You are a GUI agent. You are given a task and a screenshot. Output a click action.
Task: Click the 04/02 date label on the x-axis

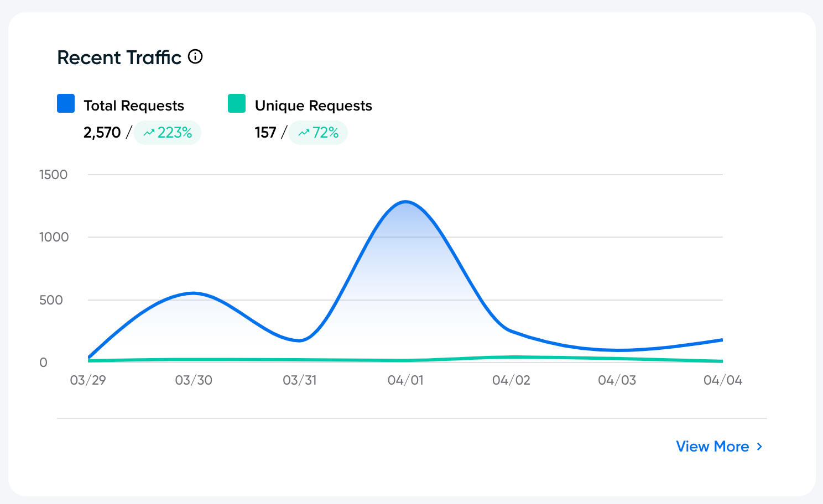pos(511,380)
